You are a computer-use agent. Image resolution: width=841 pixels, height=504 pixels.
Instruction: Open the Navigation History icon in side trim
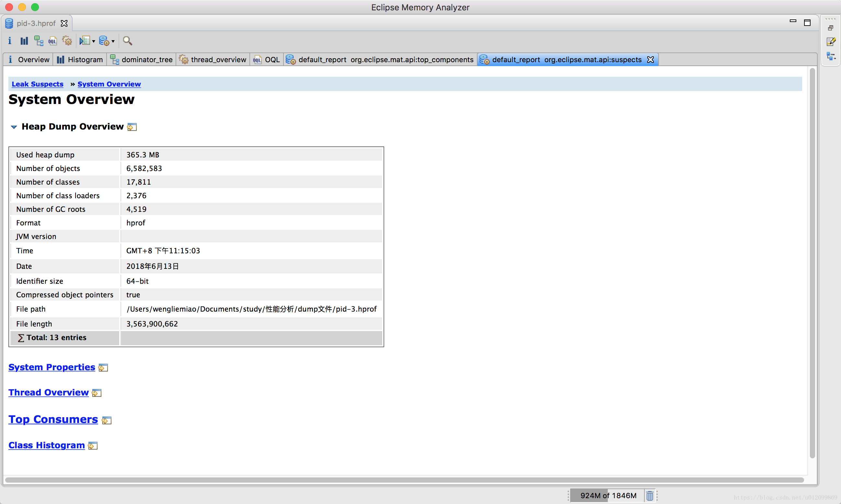[831, 56]
